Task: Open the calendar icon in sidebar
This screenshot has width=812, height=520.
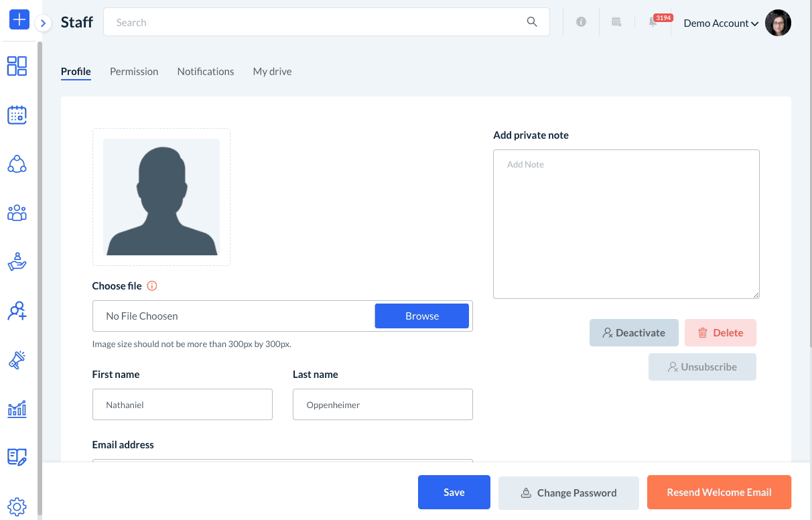Action: pos(17,115)
